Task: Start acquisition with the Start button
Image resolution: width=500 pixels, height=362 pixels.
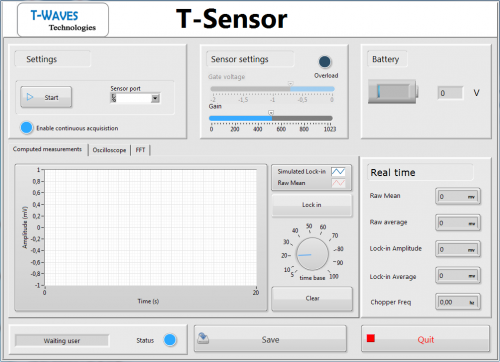Action: [46, 97]
